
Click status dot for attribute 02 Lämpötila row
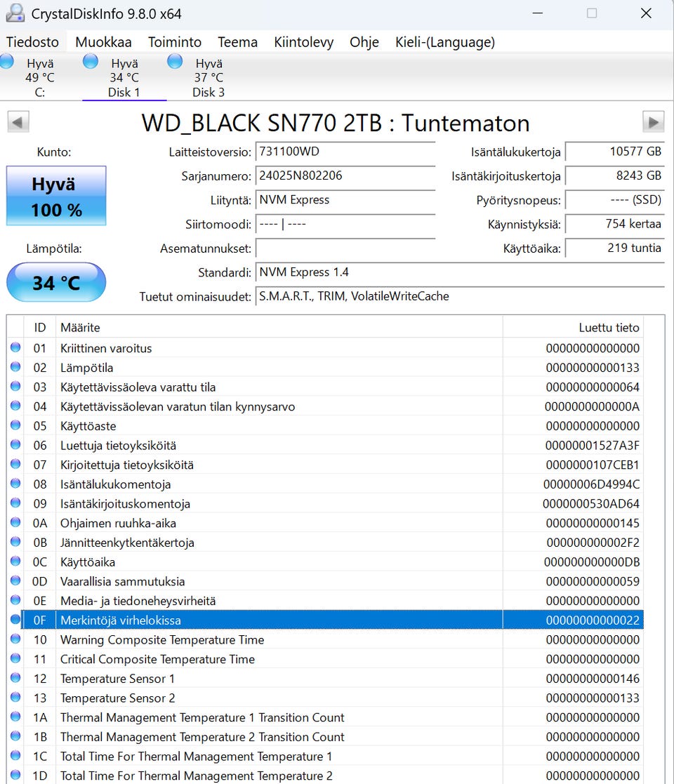[15, 367]
